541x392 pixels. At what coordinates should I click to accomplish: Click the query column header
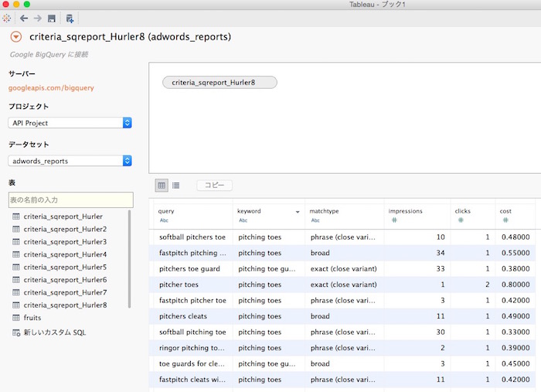[166, 211]
